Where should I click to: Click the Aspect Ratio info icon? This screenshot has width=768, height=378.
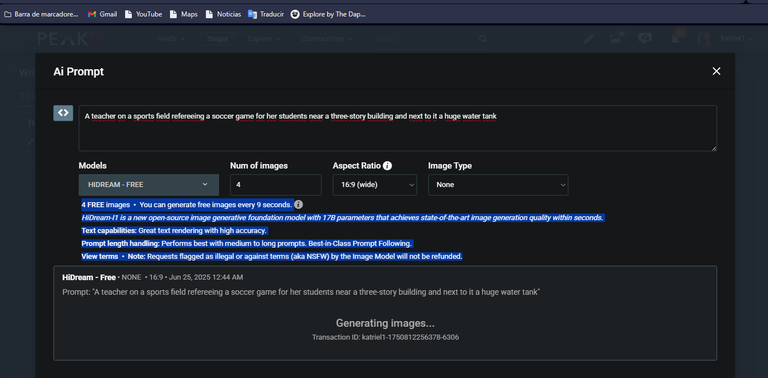[x=387, y=165]
